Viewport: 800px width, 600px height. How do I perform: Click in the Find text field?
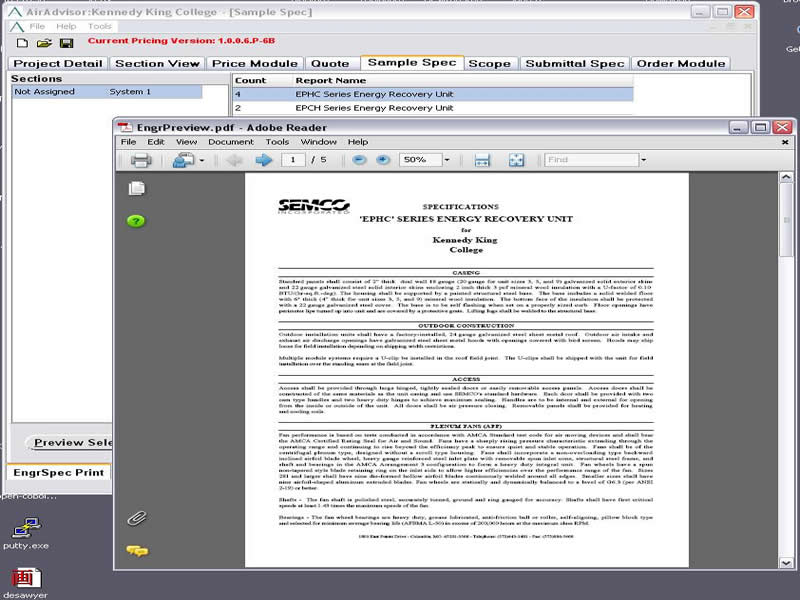click(590, 160)
